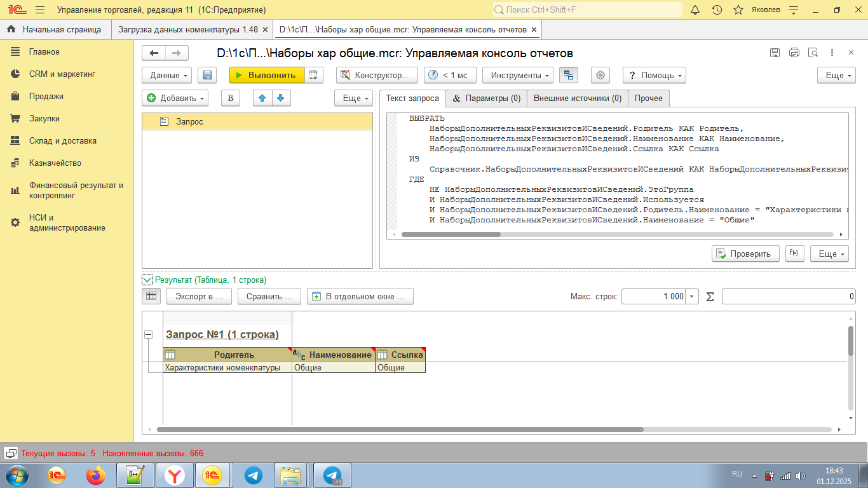This screenshot has height=488, width=868.
Task: Open the user settings dropdown next to Яковлев
Action: [794, 10]
